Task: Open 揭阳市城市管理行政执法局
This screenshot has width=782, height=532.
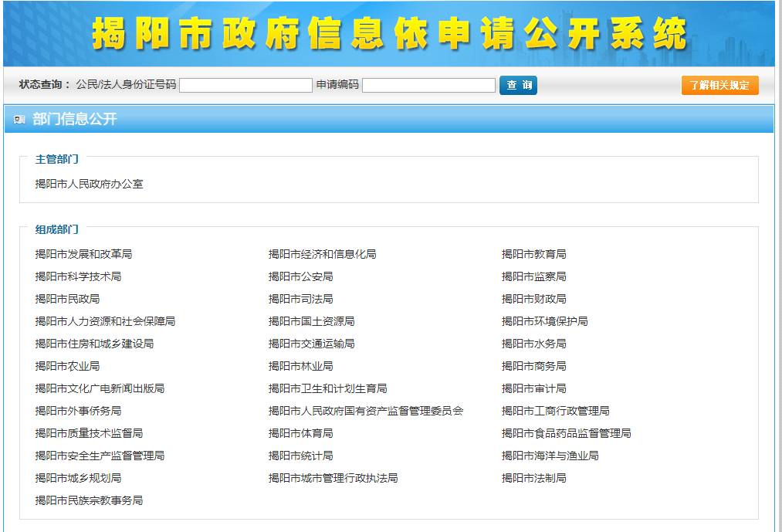Action: (333, 479)
